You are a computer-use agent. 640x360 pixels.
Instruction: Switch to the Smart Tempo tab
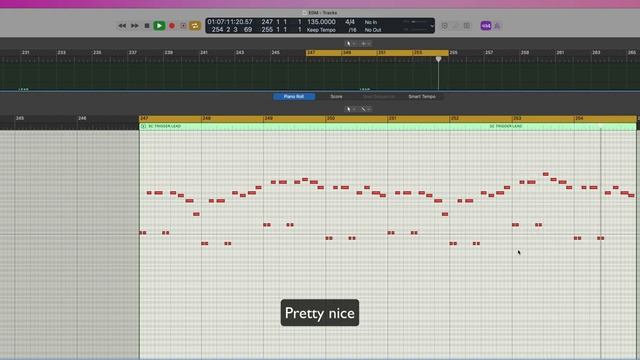pyautogui.click(x=422, y=97)
